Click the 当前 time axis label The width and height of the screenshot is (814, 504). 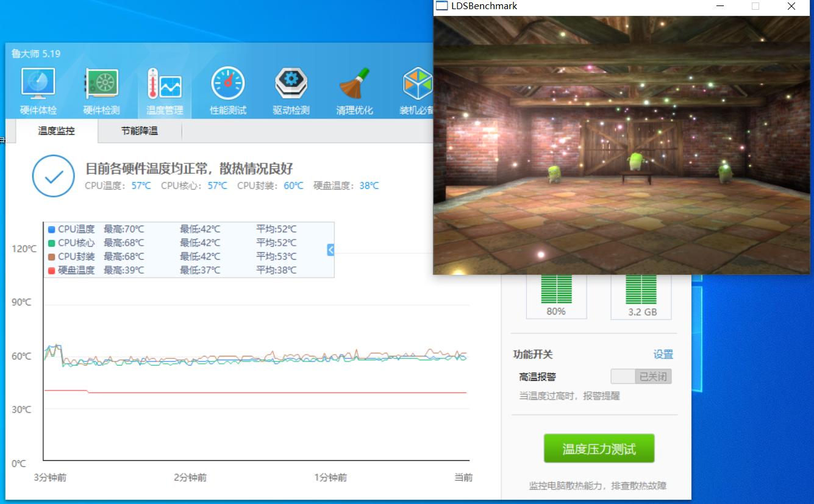(463, 478)
